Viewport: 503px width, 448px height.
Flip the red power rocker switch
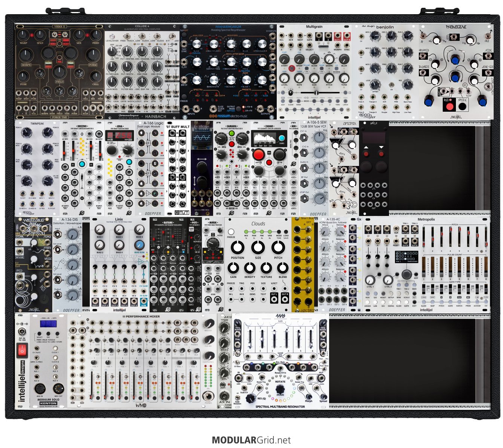point(22,350)
